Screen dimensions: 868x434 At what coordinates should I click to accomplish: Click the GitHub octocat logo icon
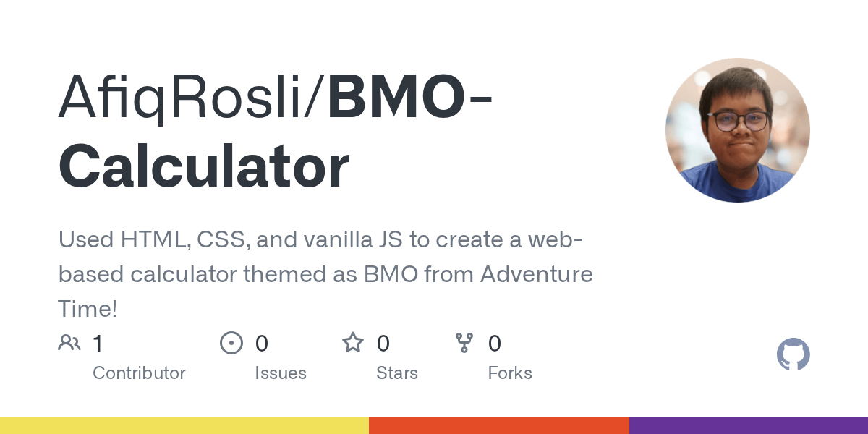[793, 355]
